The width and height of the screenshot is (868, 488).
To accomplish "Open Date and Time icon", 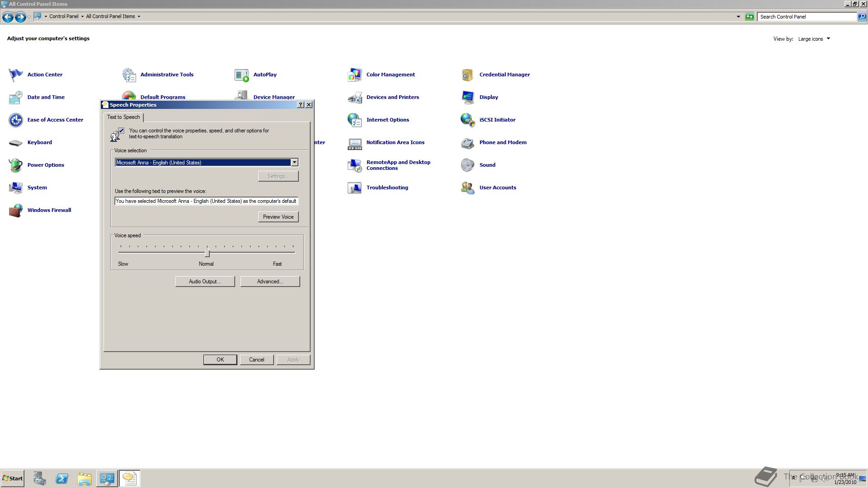I will point(16,97).
